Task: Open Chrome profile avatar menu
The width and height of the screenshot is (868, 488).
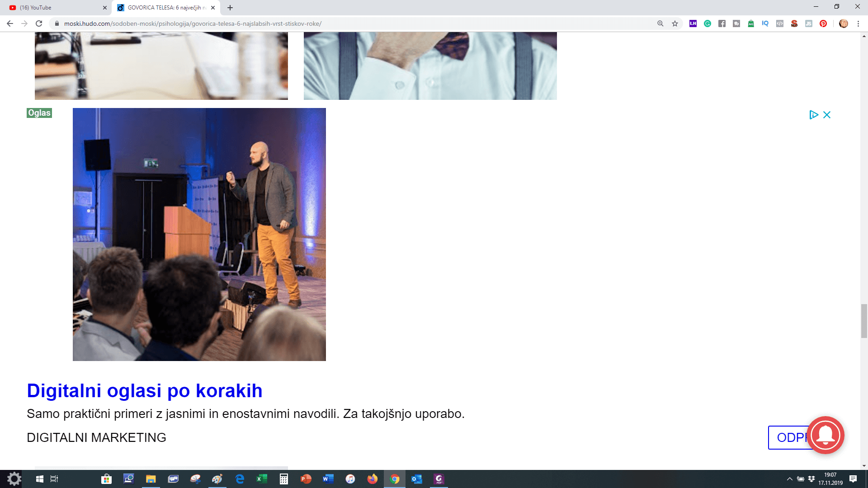Action: click(x=844, y=23)
